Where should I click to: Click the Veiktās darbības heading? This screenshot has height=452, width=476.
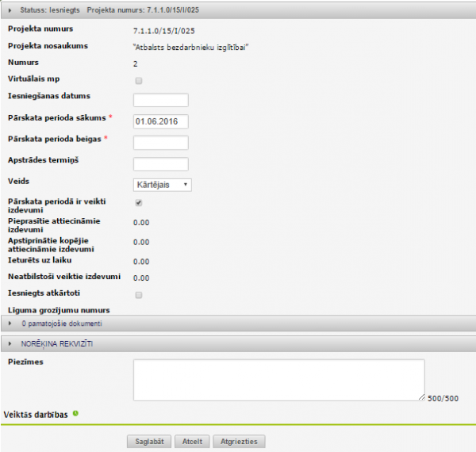coord(36,414)
